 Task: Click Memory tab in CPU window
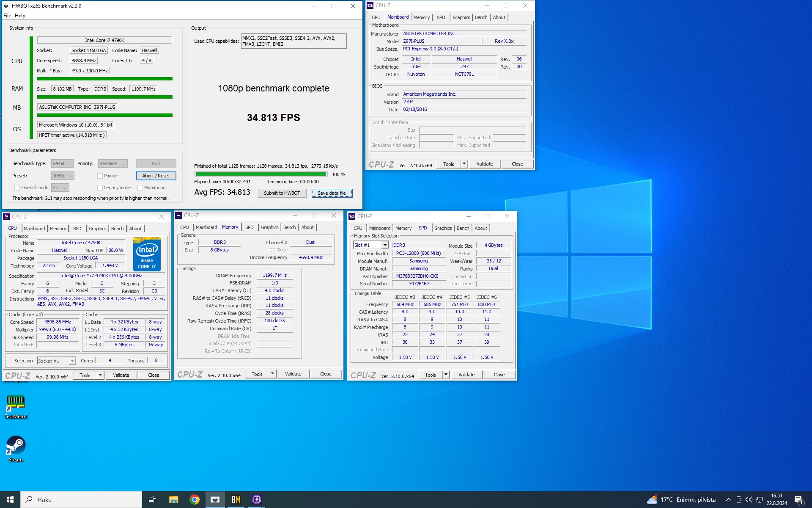pyautogui.click(x=58, y=229)
